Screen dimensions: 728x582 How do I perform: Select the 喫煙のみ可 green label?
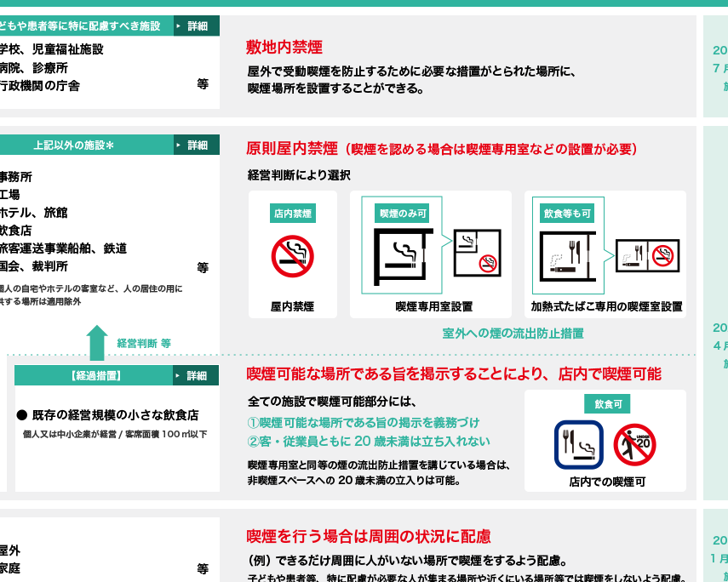point(404,213)
